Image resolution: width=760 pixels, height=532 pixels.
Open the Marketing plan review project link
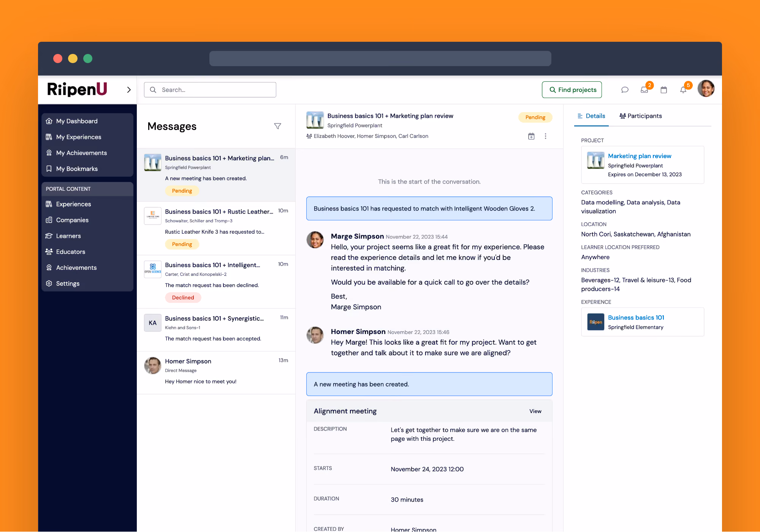(x=640, y=156)
